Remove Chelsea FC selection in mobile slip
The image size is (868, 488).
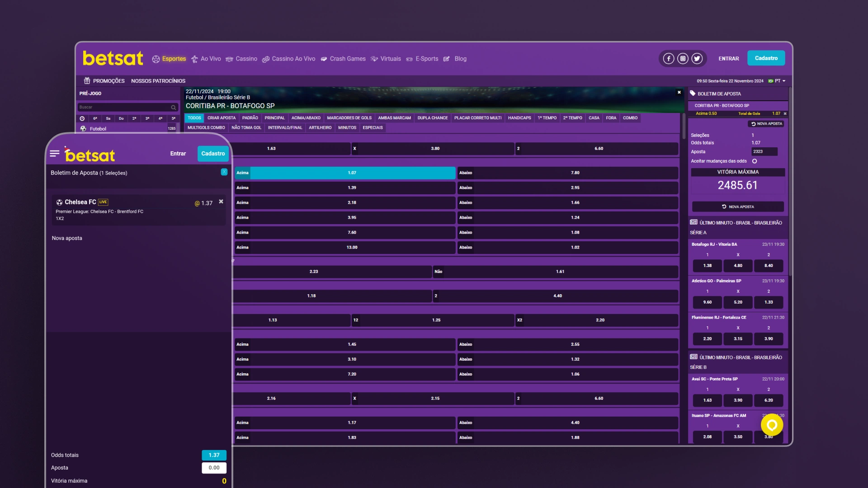(x=221, y=202)
